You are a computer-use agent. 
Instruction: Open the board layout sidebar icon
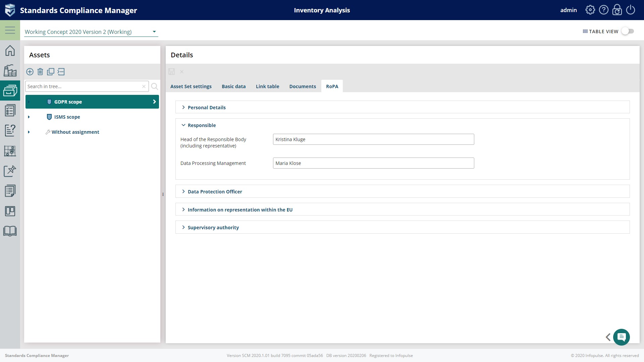point(10,211)
